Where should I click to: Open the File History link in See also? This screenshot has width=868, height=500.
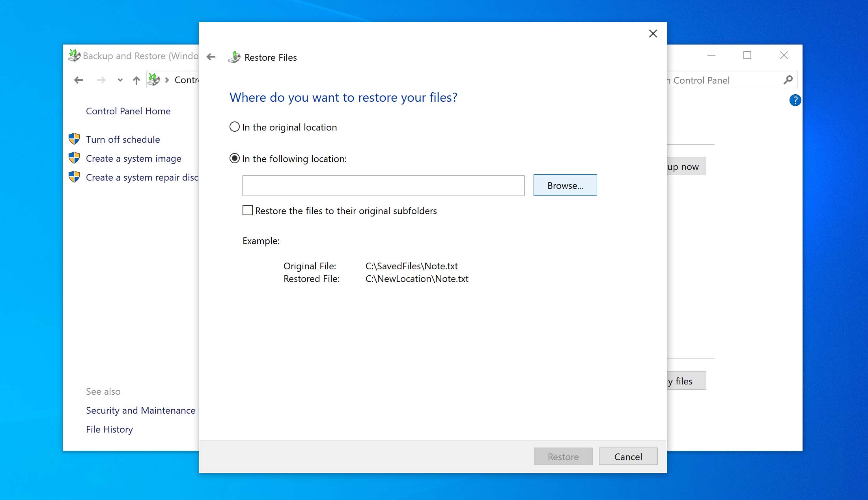click(x=109, y=429)
